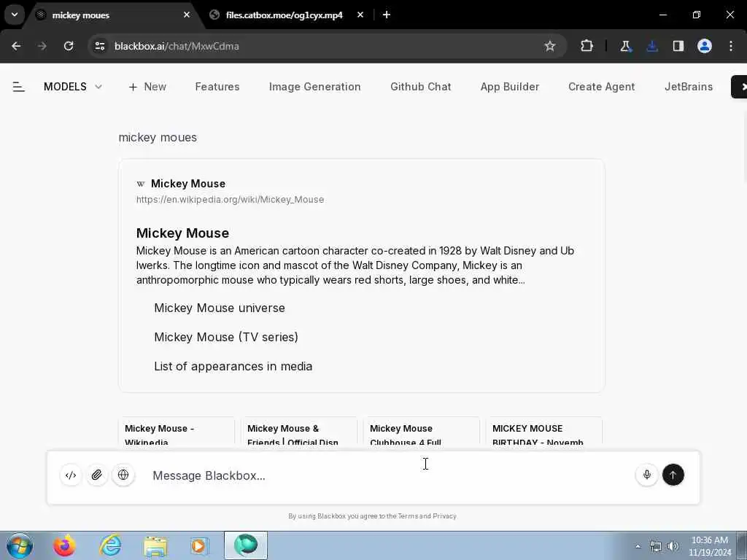The image size is (747, 560).
Task: Open MICKEY MOUSE BIRTHDAY source card
Action: pyautogui.click(x=543, y=432)
